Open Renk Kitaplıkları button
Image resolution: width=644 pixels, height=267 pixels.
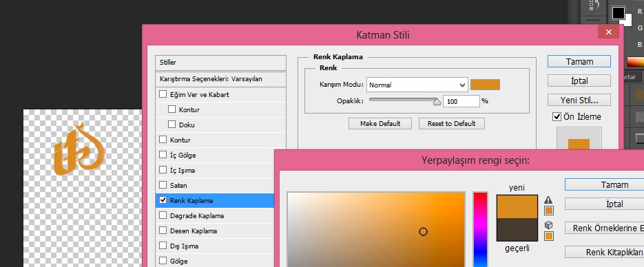[x=604, y=253]
